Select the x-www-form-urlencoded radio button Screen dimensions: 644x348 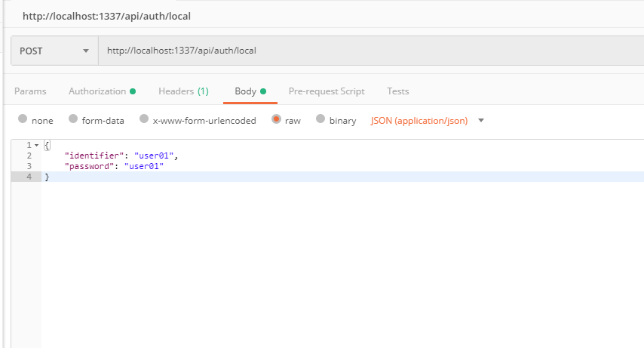tap(144, 119)
